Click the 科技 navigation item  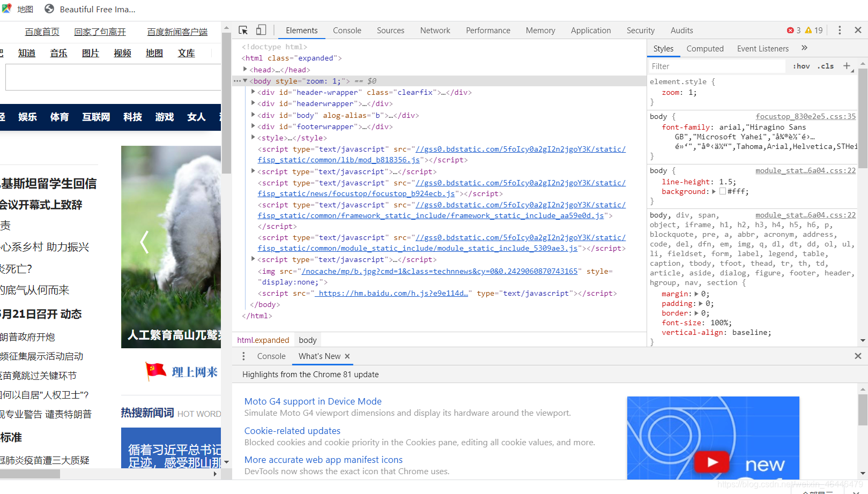pyautogui.click(x=132, y=117)
